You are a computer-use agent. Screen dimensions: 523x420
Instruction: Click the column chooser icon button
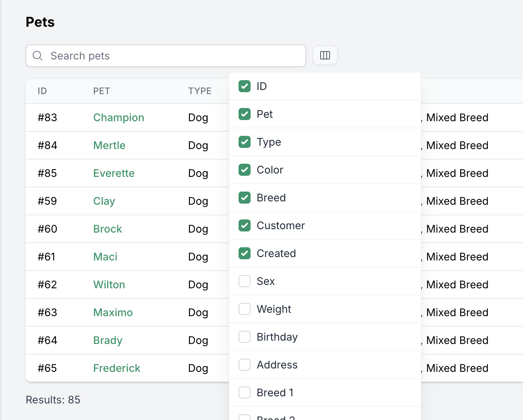coord(325,55)
